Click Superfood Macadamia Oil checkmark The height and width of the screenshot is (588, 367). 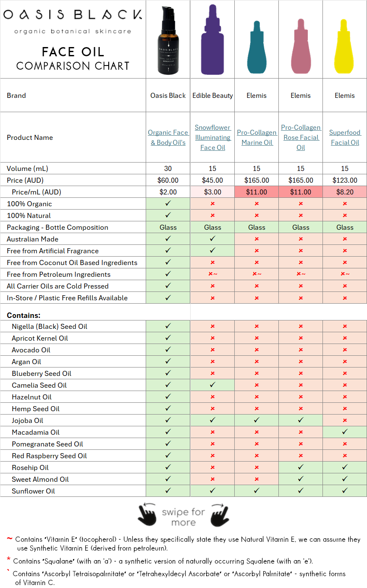pos(345,432)
